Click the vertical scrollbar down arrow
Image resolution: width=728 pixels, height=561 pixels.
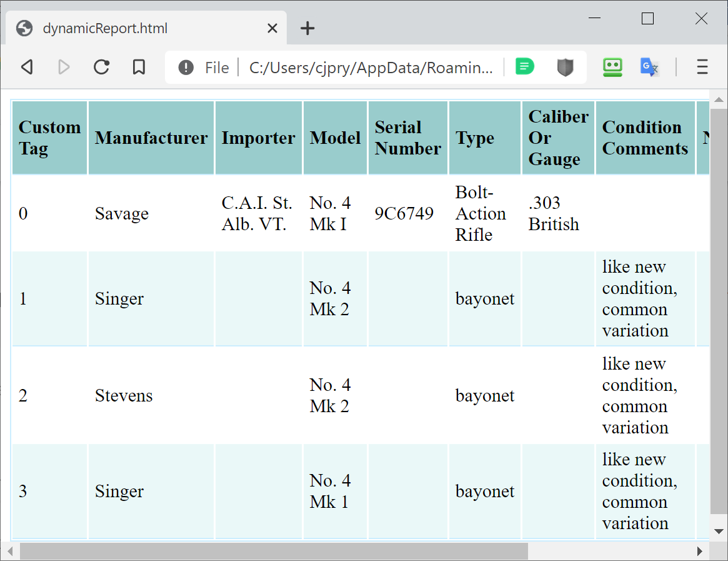pos(719,532)
